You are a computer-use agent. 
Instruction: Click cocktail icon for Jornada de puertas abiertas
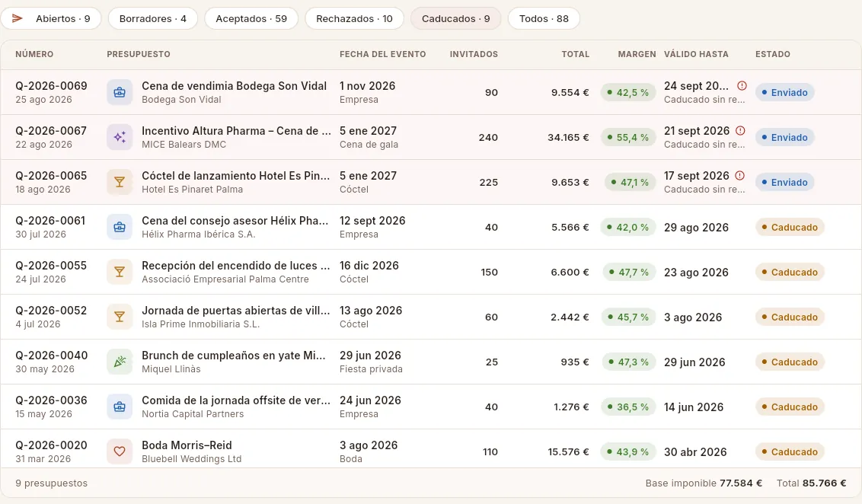[120, 317]
